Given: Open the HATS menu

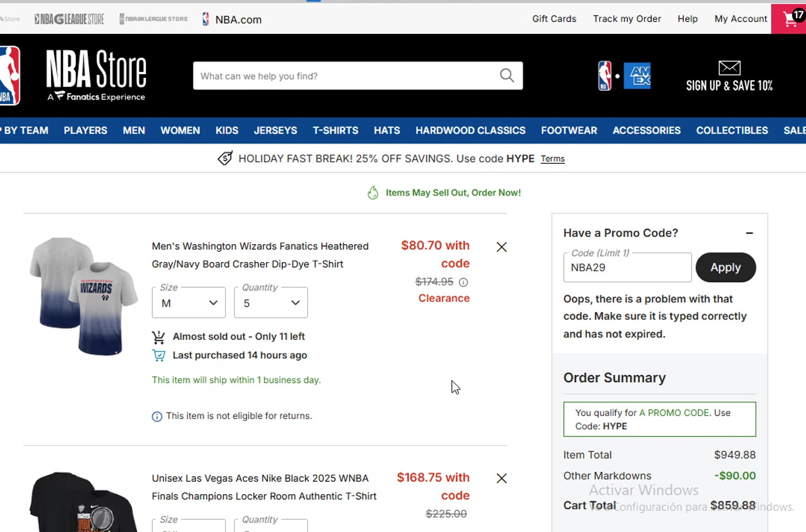Looking at the screenshot, I should pos(387,130).
